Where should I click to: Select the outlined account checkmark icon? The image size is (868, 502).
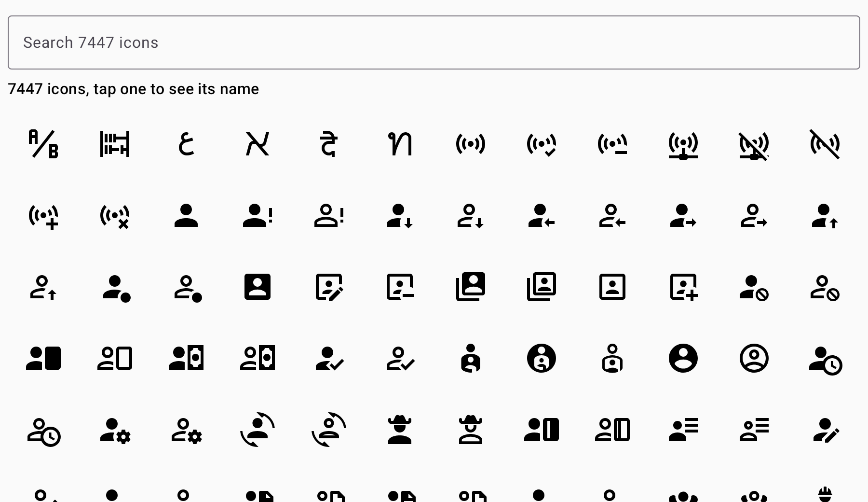pyautogui.click(x=401, y=358)
